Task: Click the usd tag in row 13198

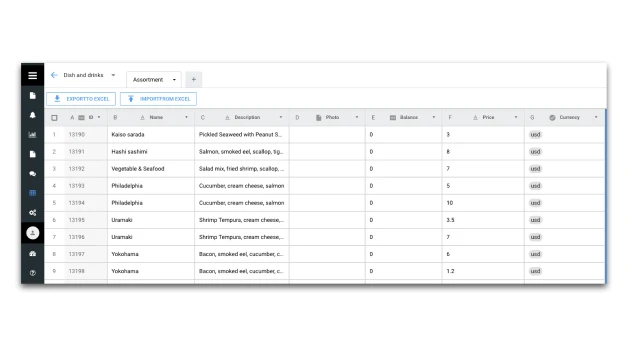Action: 535,271
